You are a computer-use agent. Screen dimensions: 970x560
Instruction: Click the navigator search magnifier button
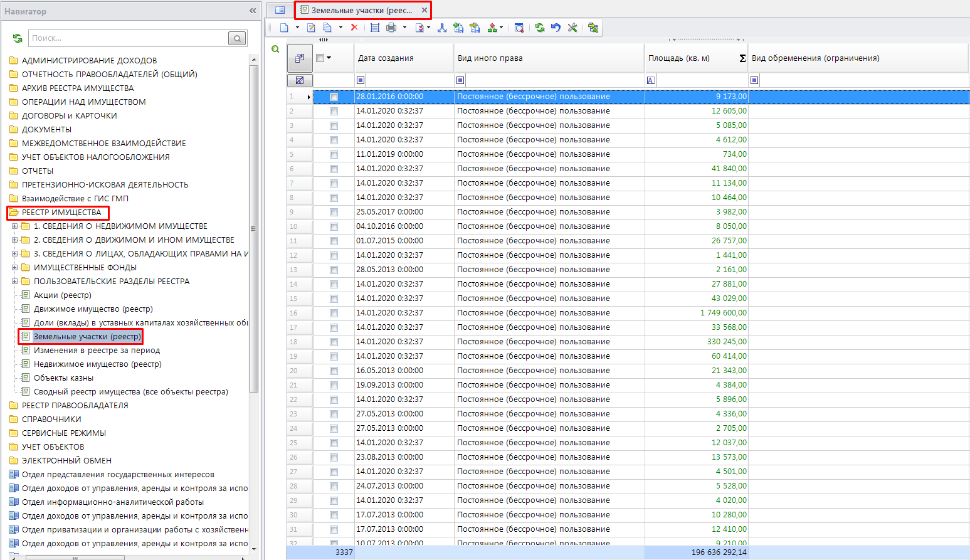coord(237,38)
